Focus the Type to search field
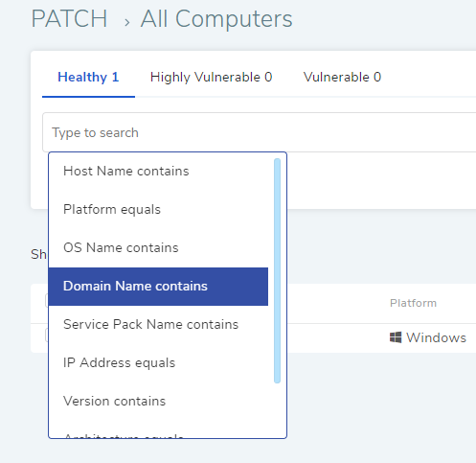The height and width of the screenshot is (463, 476). pyautogui.click(x=260, y=132)
